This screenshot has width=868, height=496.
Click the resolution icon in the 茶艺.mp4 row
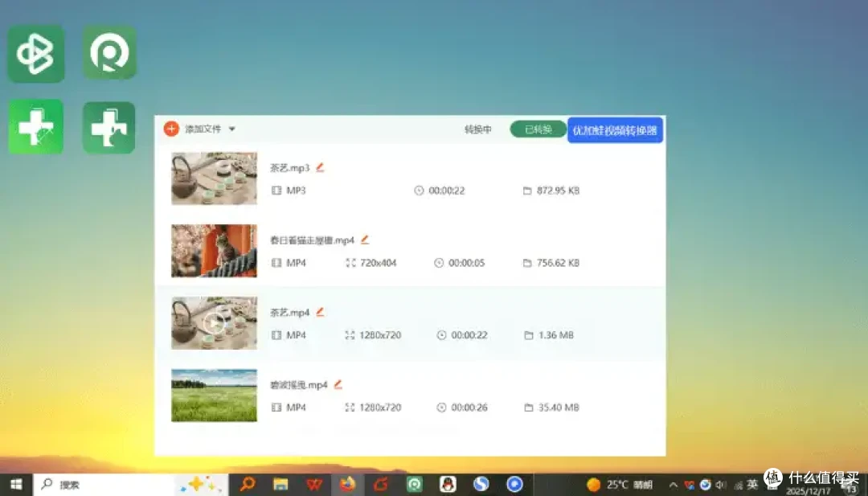pyautogui.click(x=350, y=335)
